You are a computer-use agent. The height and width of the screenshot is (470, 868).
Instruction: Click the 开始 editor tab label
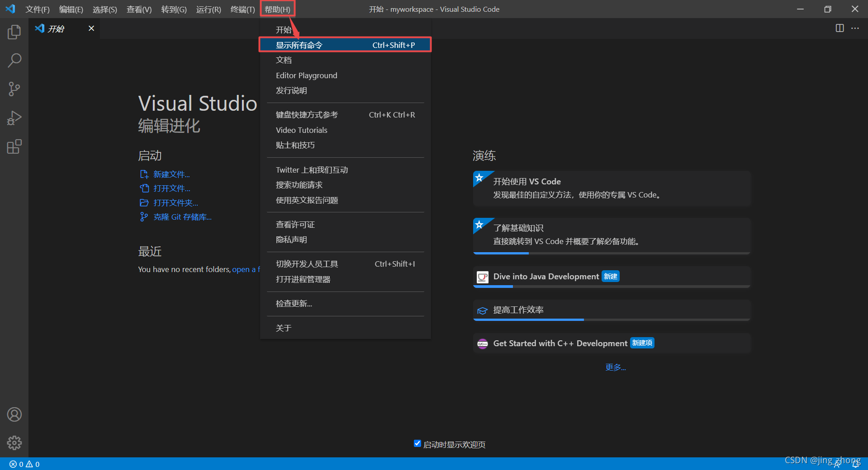tap(56, 28)
